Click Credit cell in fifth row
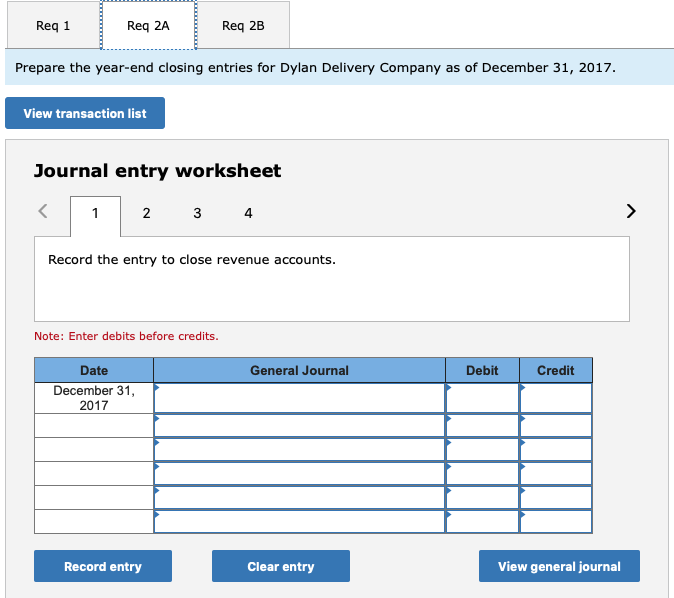This screenshot has height=598, width=674. [556, 498]
